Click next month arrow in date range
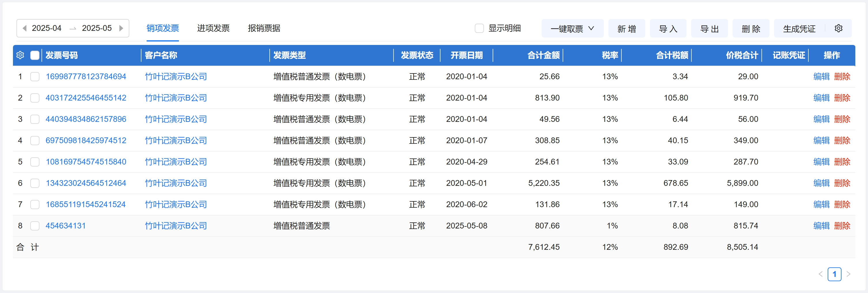Image resolution: width=868 pixels, height=293 pixels. 121,28
